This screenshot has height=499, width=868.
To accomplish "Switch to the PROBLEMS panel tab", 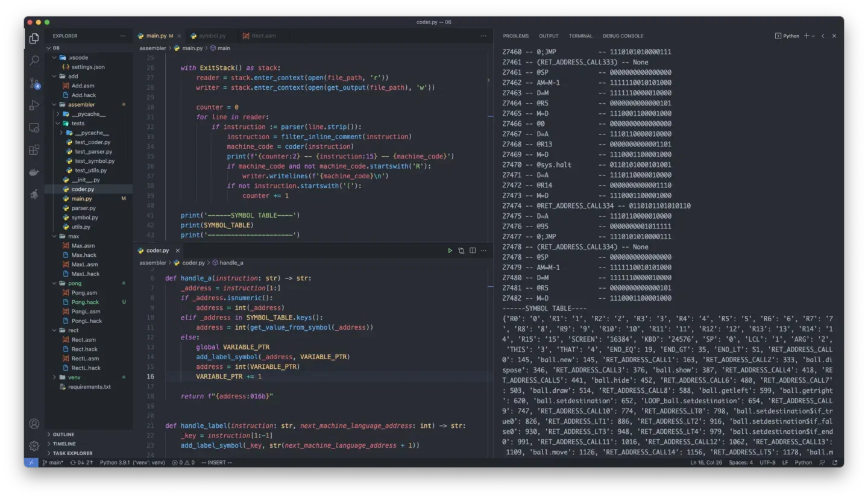I will (516, 36).
